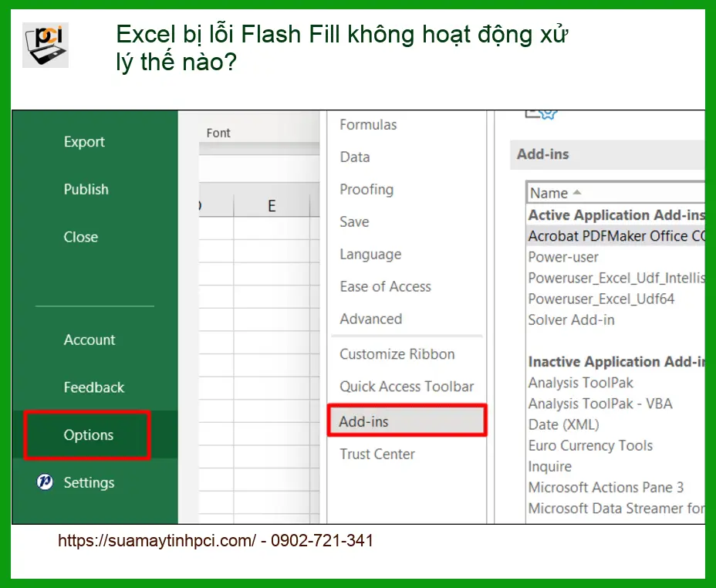Viewport: 716px width, 588px height.
Task: Click Inactive Application Add-ins group heading
Action: (616, 362)
